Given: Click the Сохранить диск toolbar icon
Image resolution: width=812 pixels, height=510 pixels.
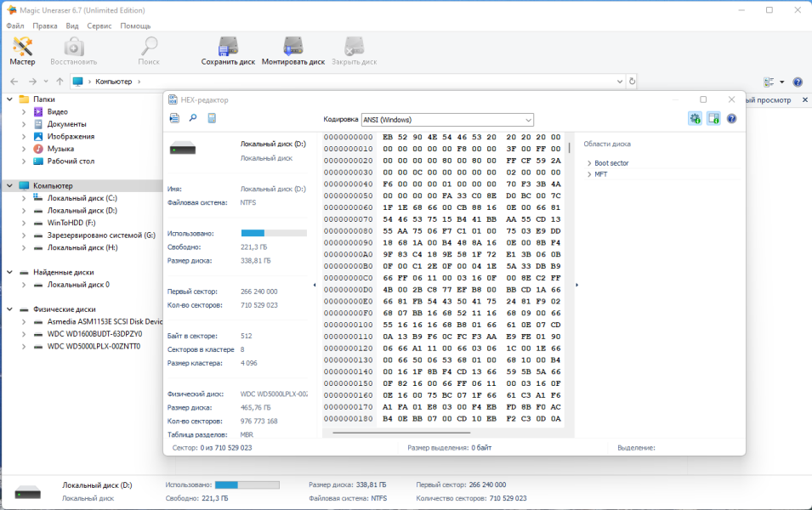Looking at the screenshot, I should [x=228, y=51].
